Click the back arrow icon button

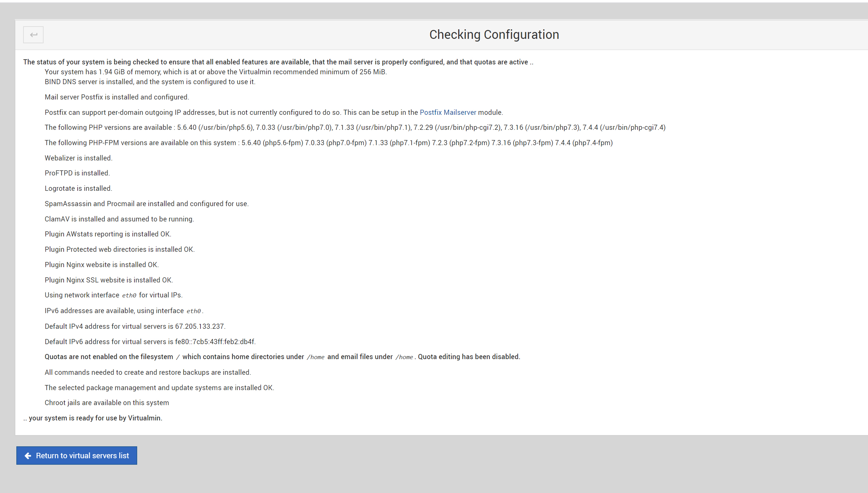[33, 35]
